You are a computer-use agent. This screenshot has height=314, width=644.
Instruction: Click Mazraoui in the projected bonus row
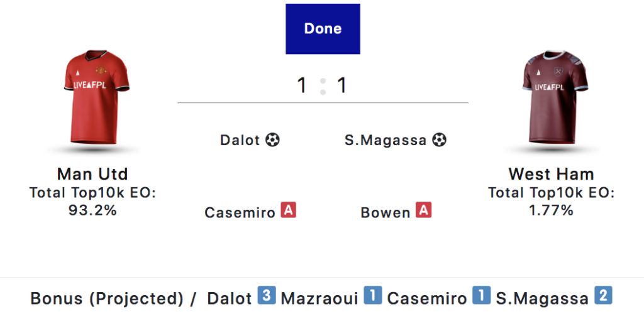(x=319, y=298)
